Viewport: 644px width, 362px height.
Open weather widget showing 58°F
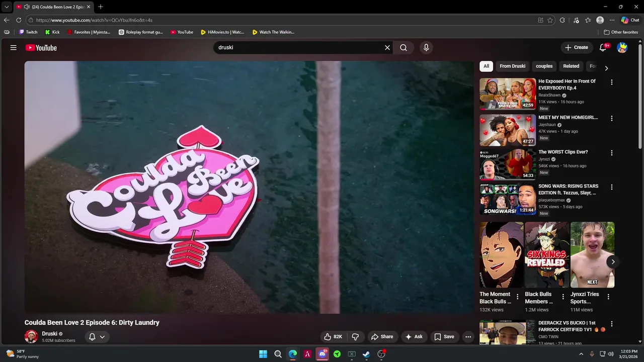pos(22,354)
